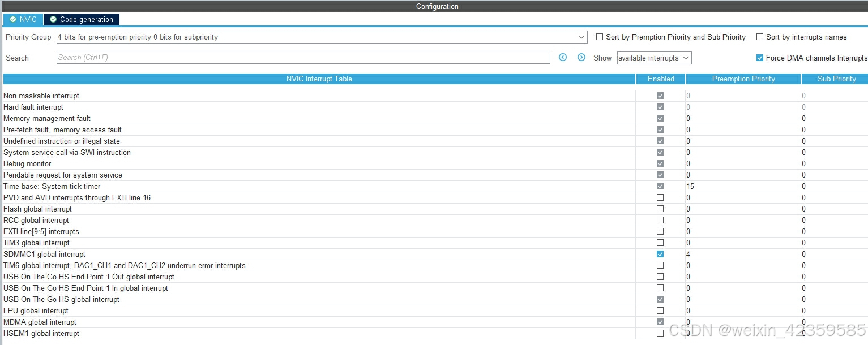Click the MDMA global interrupt checkbox
The width and height of the screenshot is (868, 345).
660,322
